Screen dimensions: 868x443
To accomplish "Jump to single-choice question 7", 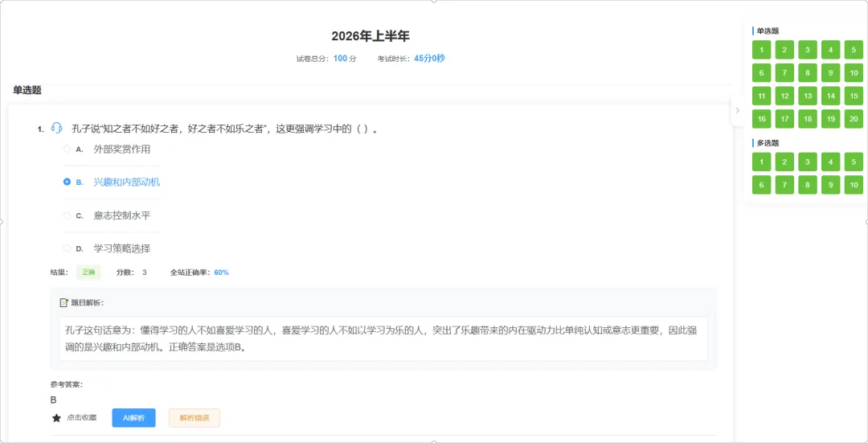I will tap(785, 73).
